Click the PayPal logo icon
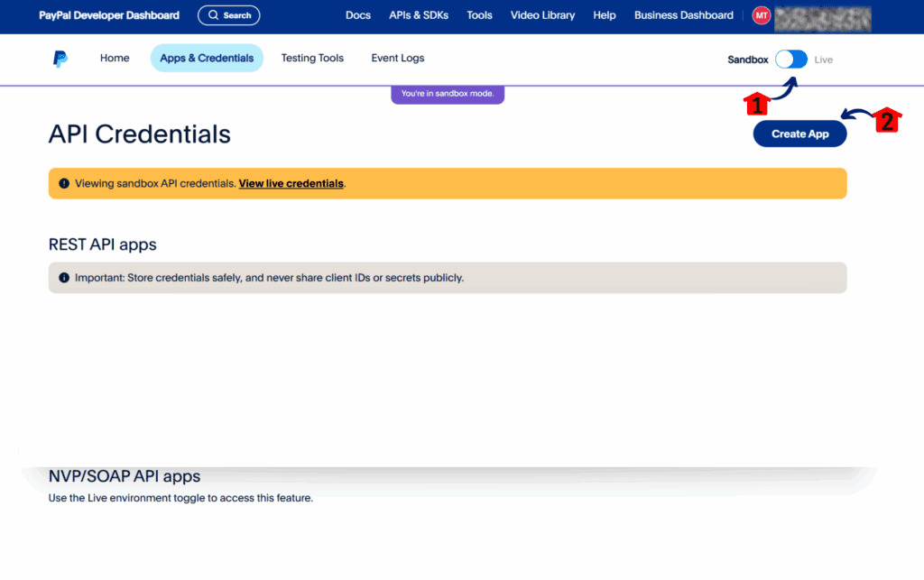924x580 pixels. pyautogui.click(x=60, y=59)
